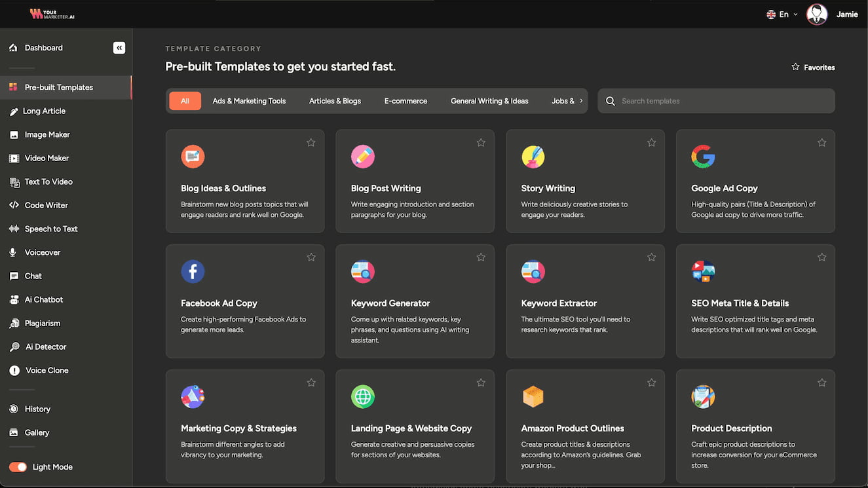
Task: Switch to the E-commerce category tab
Action: [x=406, y=101]
